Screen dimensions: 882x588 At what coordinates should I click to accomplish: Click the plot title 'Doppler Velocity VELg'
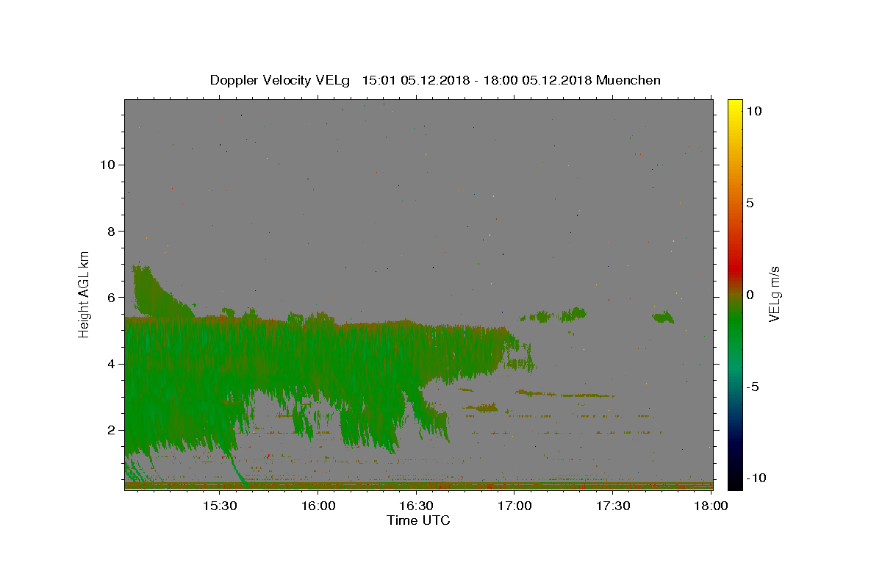(280, 80)
